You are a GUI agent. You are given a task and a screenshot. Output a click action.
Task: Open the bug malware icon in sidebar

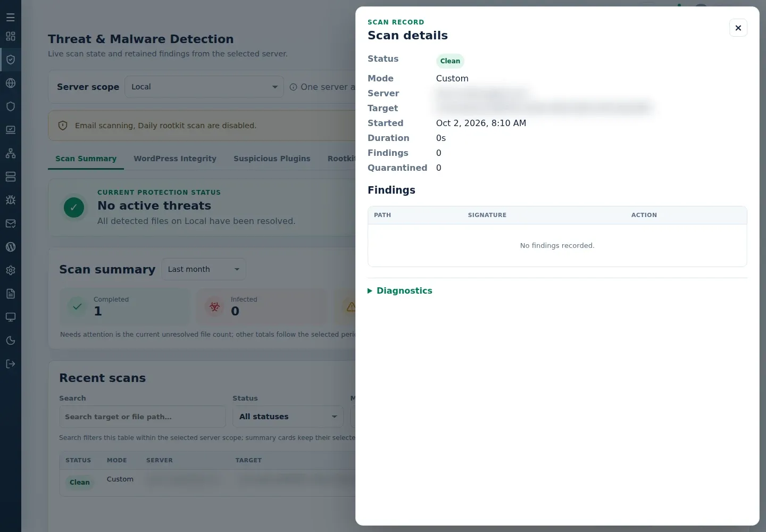(11, 200)
